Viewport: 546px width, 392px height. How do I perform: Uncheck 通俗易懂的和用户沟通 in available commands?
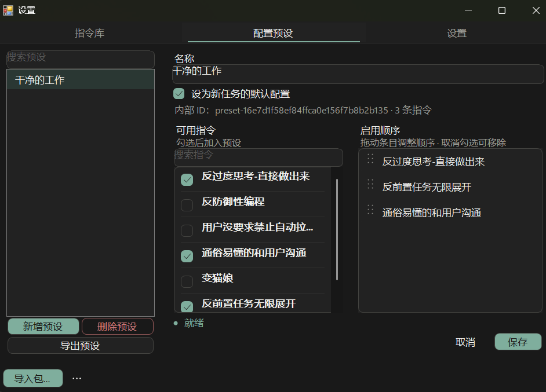(187, 256)
